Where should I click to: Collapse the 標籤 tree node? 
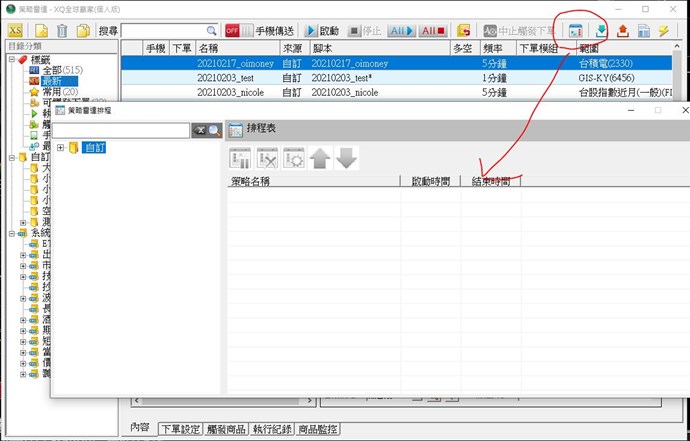pos(10,60)
